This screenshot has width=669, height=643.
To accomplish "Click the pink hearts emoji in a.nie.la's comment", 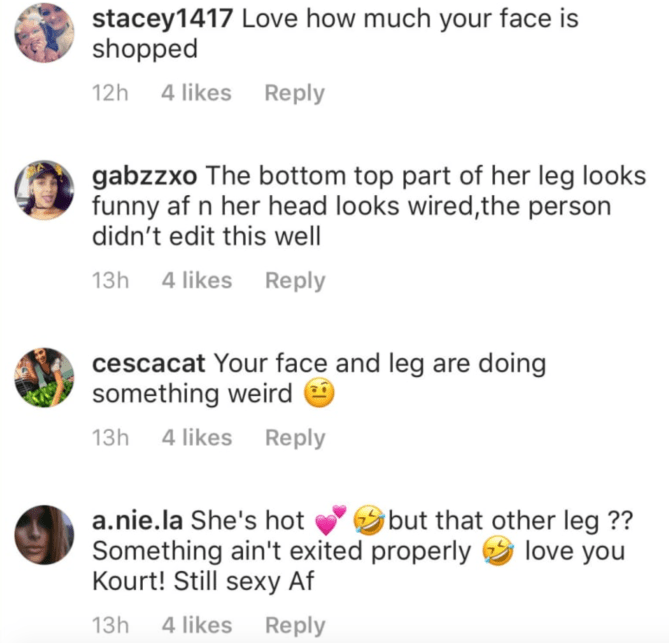I will (329, 520).
